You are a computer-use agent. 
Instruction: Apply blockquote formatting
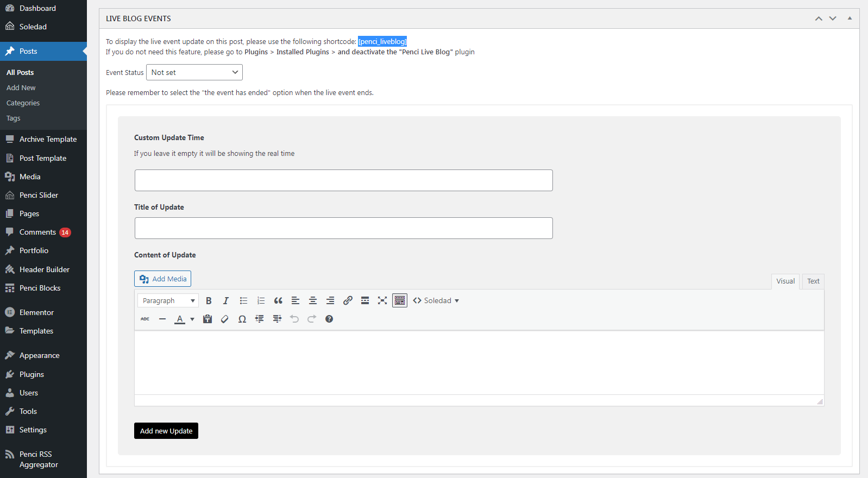coord(278,300)
